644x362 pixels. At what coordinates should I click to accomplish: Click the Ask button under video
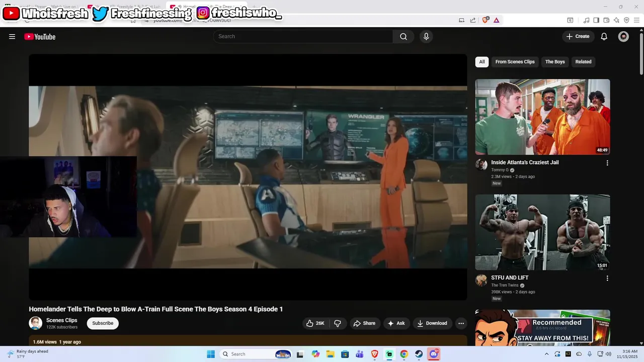click(396, 323)
